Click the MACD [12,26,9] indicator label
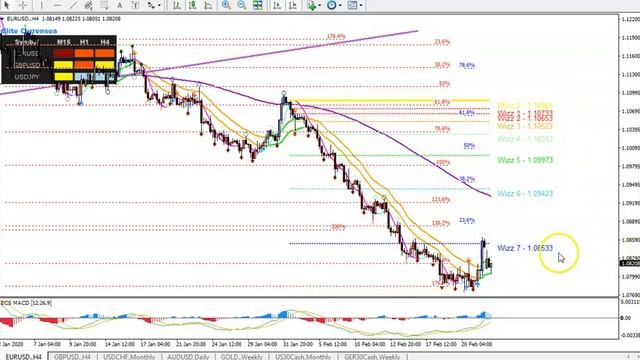Screen dimensions: 640x360 26,303
